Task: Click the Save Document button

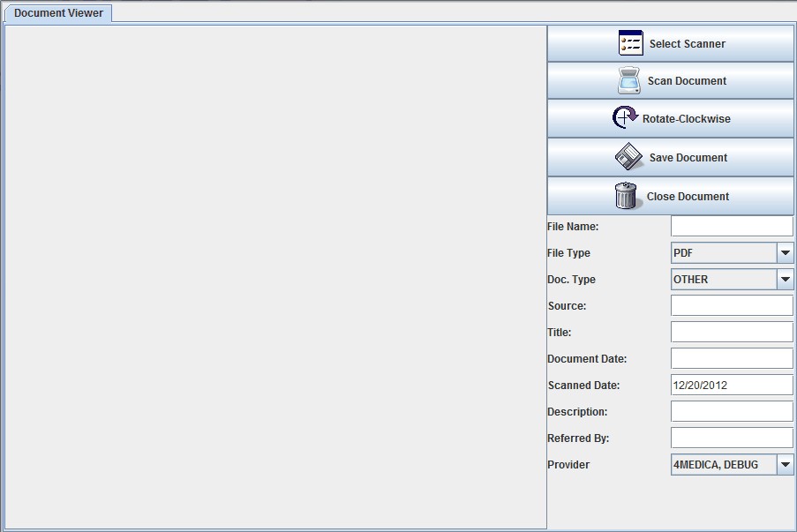Action: pyautogui.click(x=669, y=156)
